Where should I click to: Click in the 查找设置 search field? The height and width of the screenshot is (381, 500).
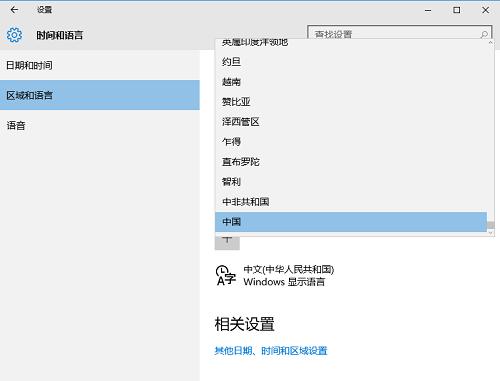pos(399,32)
